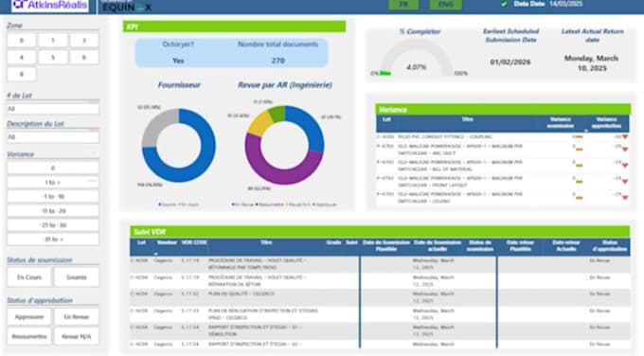Filter Variance slicer by '-11 to -20'
The width and height of the screenshot is (644, 356).
[x=53, y=211]
